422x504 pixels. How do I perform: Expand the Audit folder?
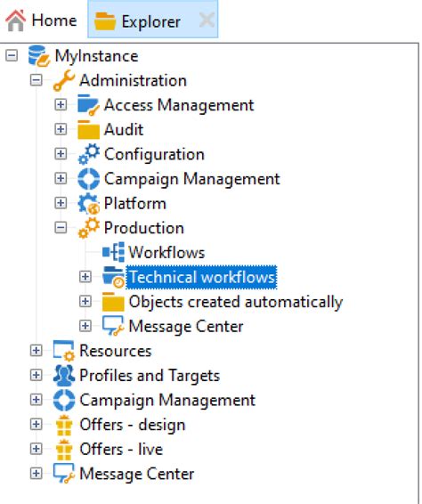[x=61, y=129]
